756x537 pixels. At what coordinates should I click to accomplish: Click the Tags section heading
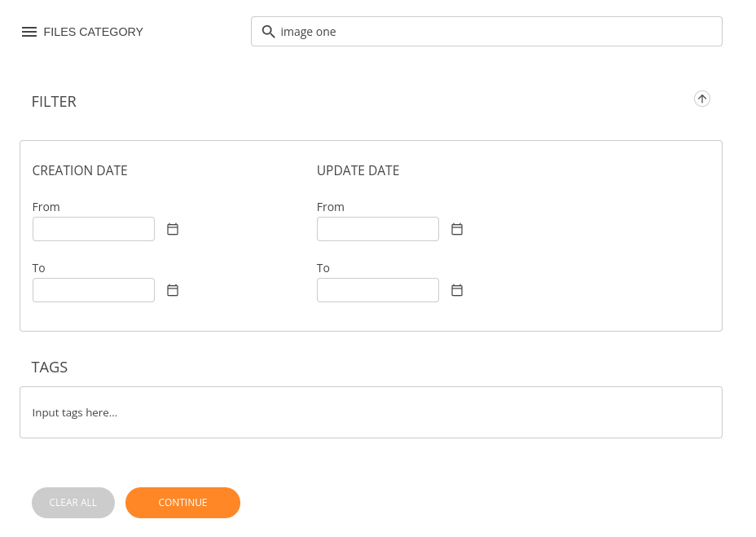50,368
